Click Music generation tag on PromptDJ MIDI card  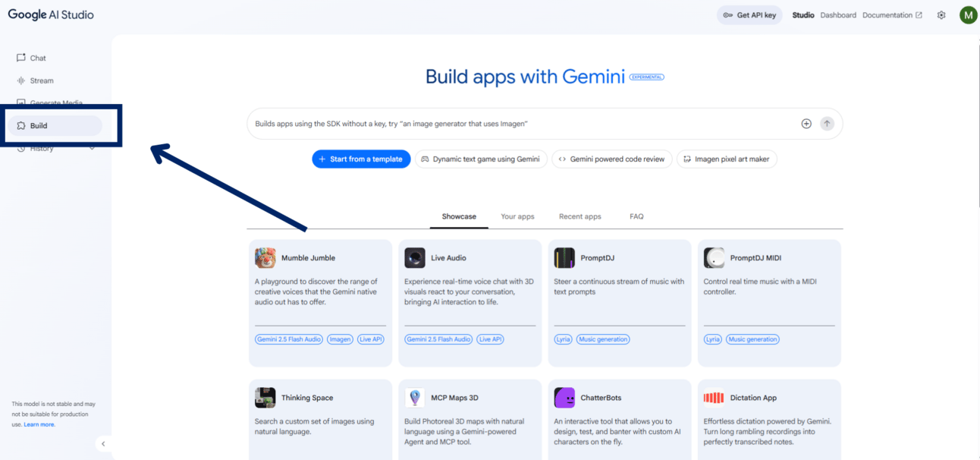coord(752,339)
